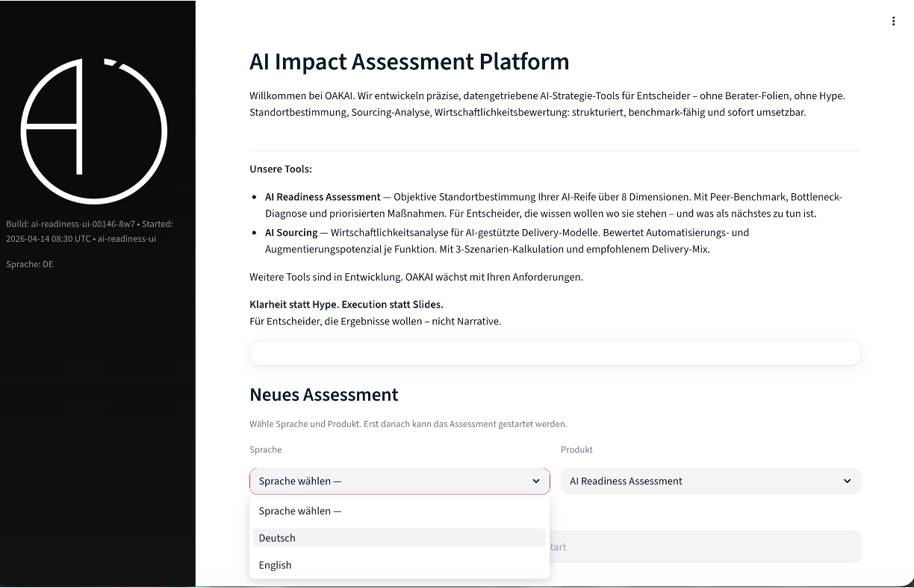This screenshot has width=914, height=588.
Task: Click the 'Produkt' field label
Action: pos(576,450)
